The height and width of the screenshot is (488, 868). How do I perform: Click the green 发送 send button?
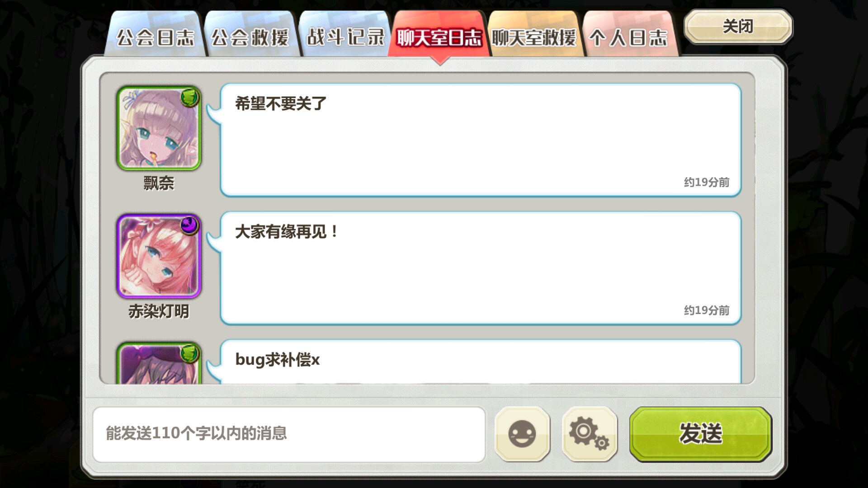click(x=701, y=434)
